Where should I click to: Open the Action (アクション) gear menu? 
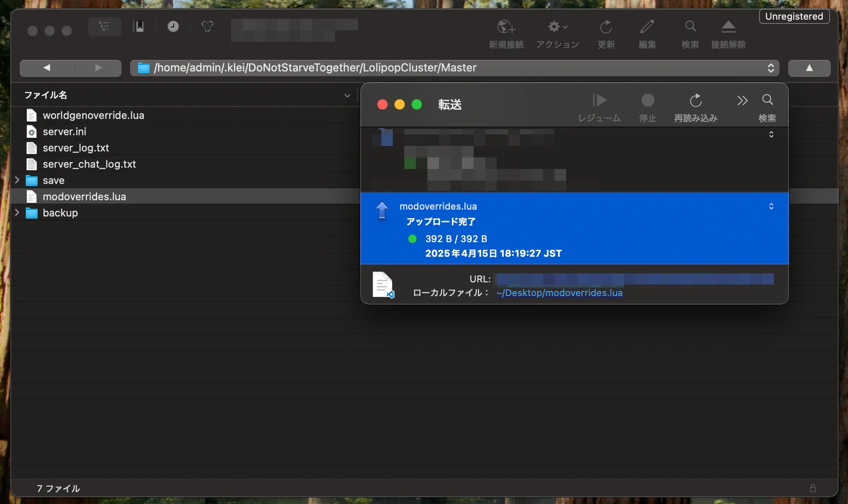click(557, 27)
